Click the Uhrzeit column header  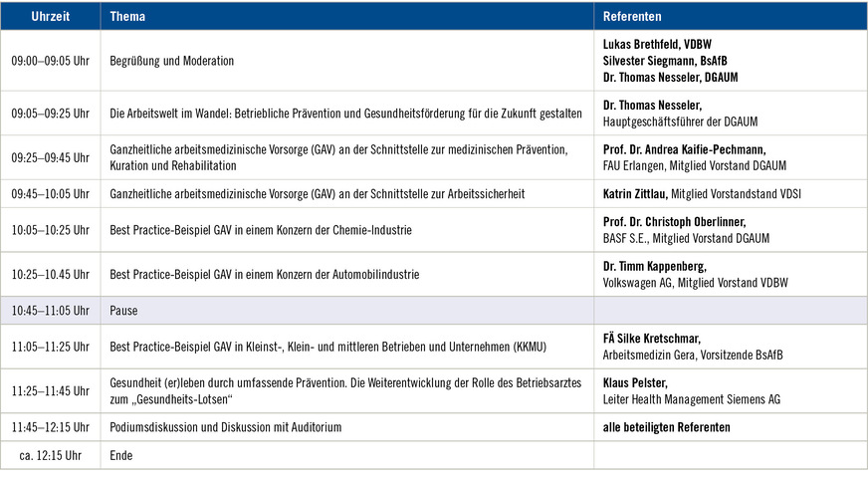pyautogui.click(x=50, y=17)
